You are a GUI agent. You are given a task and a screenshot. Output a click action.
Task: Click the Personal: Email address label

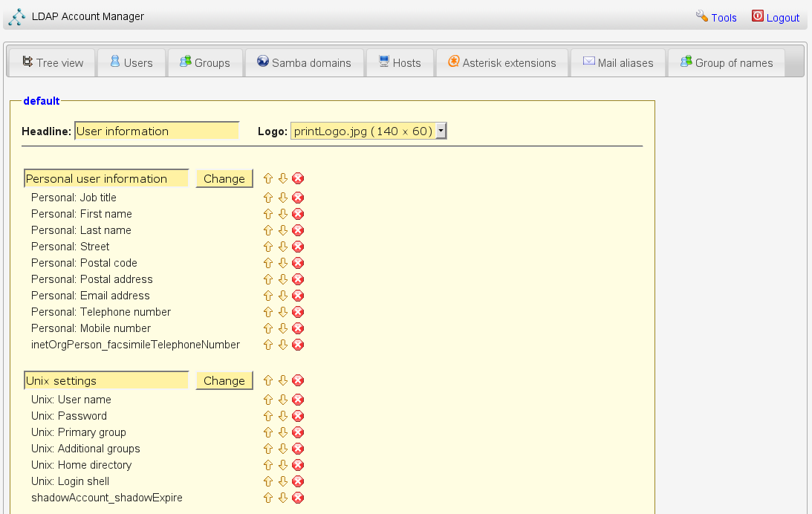tap(91, 296)
